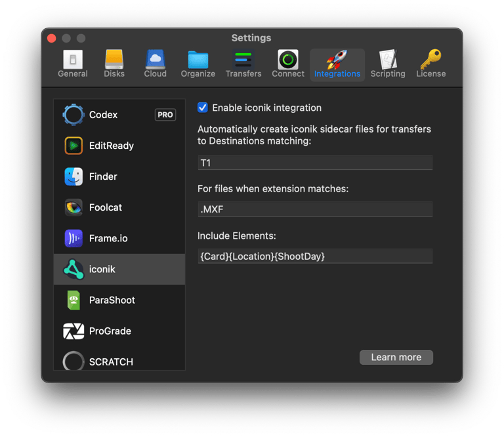Click the Destinations matching field containing T1

click(315, 163)
